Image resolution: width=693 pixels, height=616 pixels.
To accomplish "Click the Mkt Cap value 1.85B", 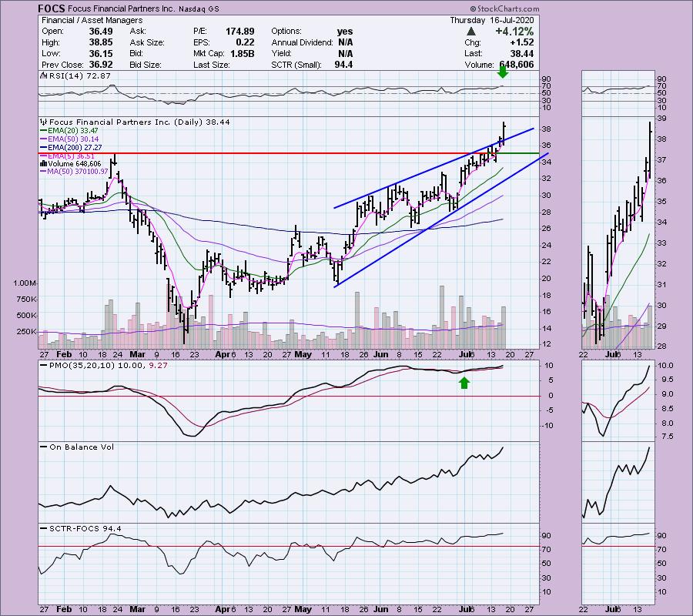I will [x=243, y=53].
